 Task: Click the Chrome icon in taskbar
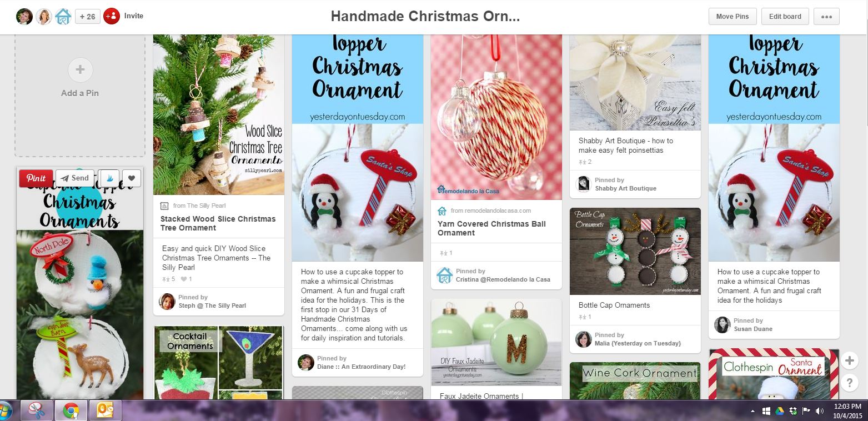click(x=71, y=411)
